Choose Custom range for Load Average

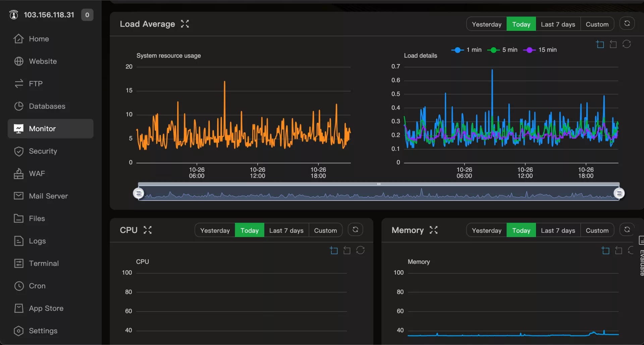coord(597,24)
